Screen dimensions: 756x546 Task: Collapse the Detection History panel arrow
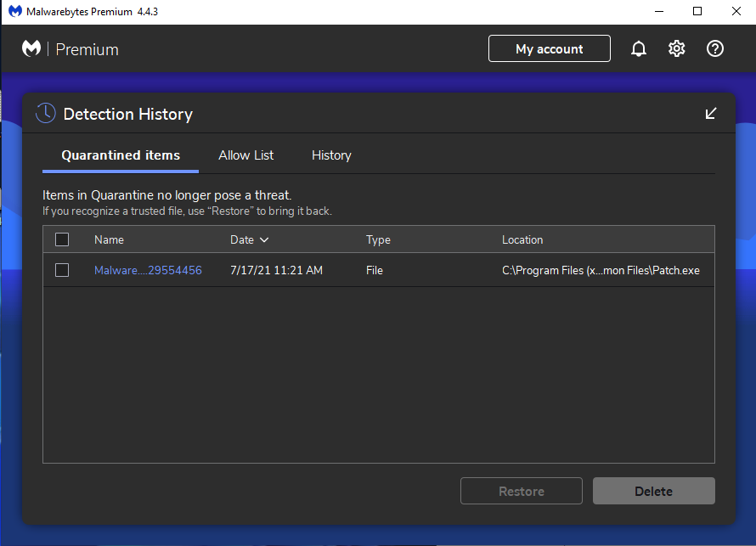coord(711,113)
